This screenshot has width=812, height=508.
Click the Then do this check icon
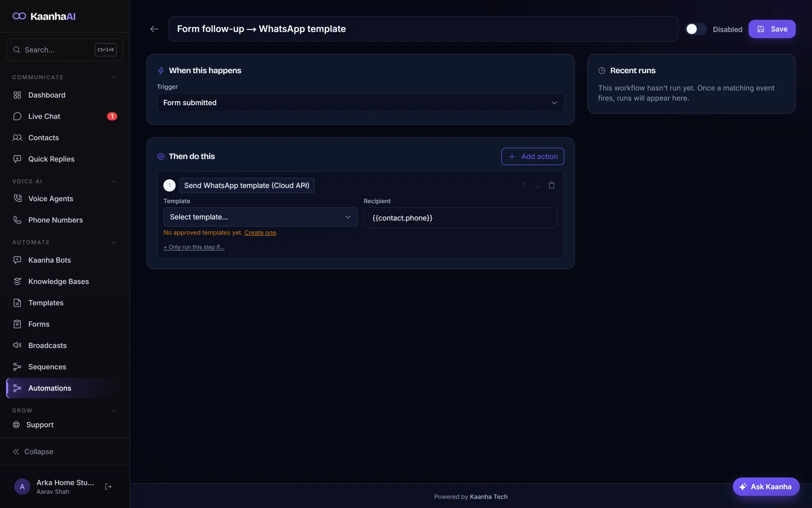click(161, 156)
